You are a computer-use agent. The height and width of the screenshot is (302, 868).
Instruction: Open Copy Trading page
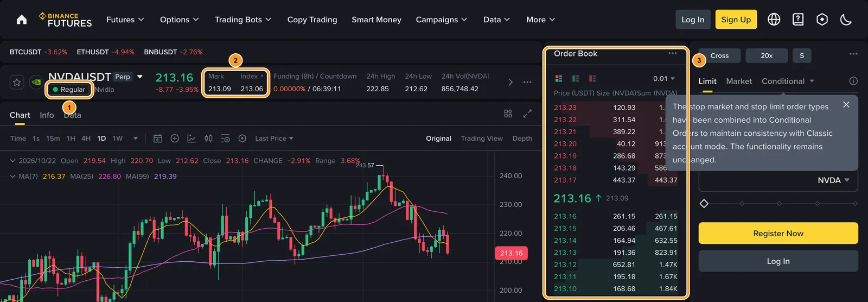pyautogui.click(x=312, y=20)
